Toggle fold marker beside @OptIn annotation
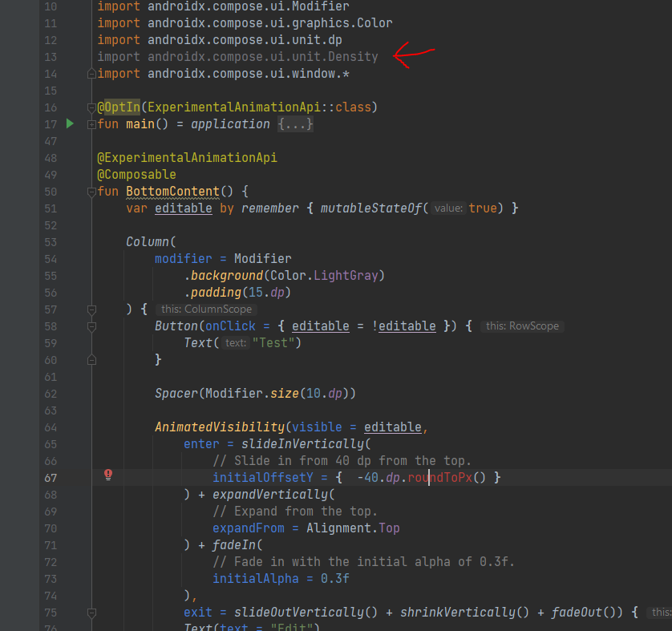This screenshot has width=672, height=631. point(91,107)
